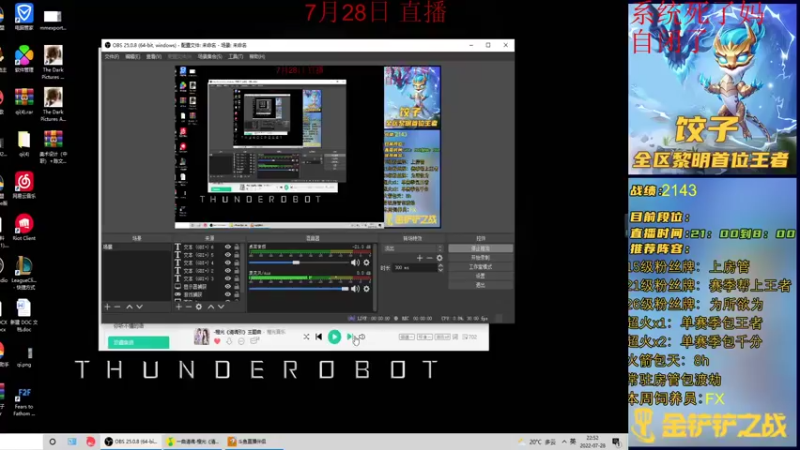
Task: Open the Riot Client desktop shortcut
Action: 24,227
